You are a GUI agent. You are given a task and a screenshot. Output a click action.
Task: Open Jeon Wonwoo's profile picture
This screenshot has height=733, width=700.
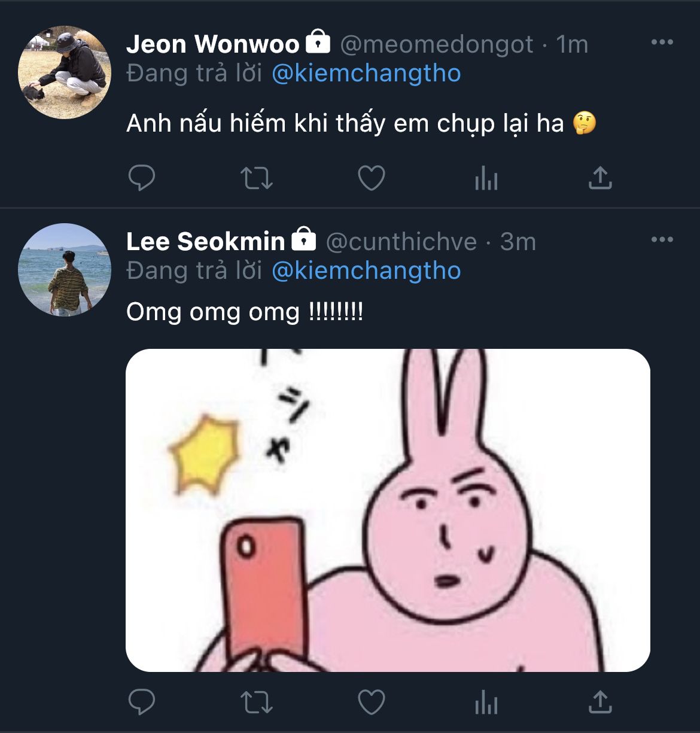(x=65, y=72)
